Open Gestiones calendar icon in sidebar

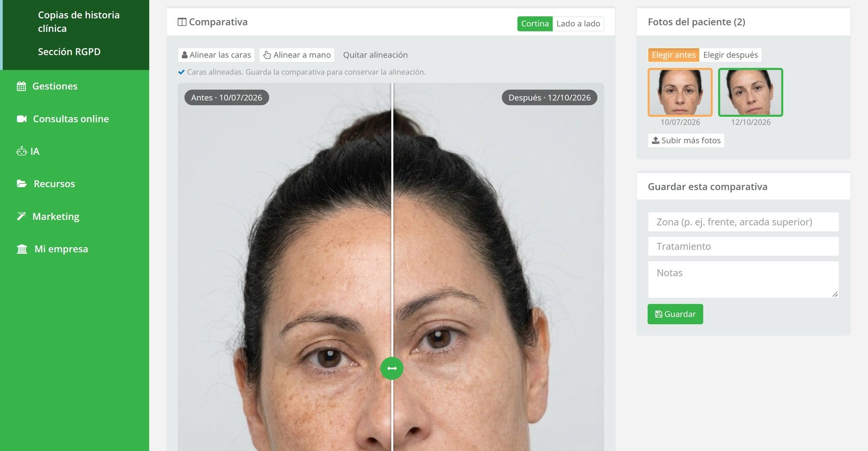point(21,86)
